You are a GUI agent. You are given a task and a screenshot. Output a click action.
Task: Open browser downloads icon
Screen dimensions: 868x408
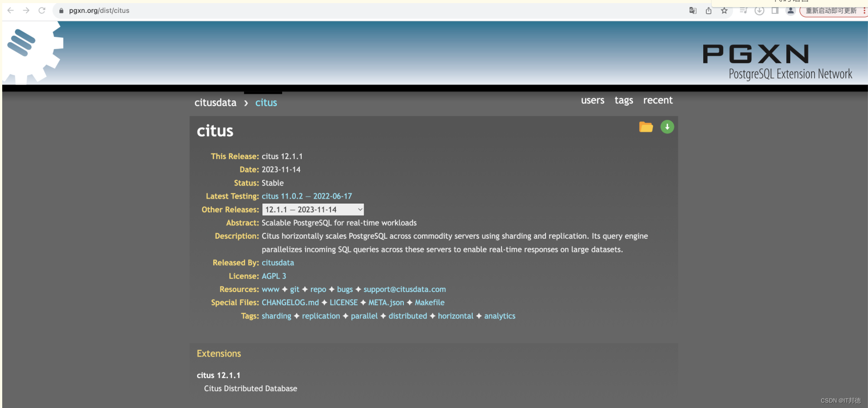pyautogui.click(x=759, y=11)
